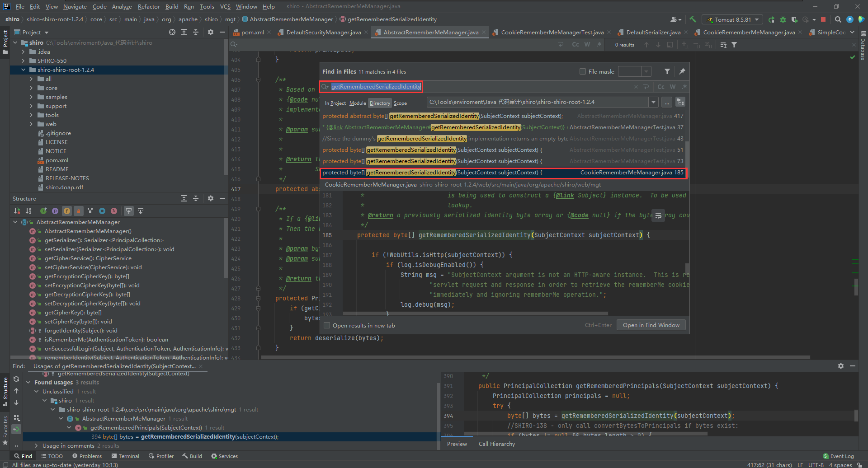Toggle Show Anonymous Classes blue circle icon
This screenshot has width=868, height=468.
(102, 211)
